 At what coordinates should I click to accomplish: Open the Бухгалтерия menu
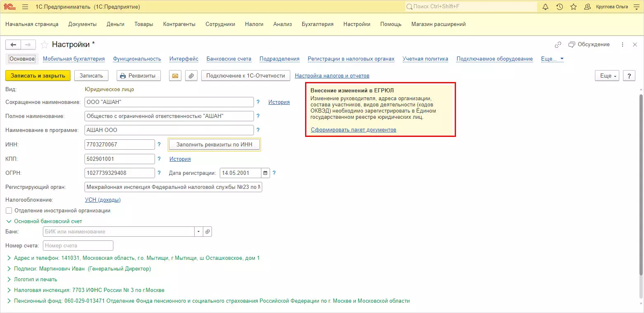point(317,24)
